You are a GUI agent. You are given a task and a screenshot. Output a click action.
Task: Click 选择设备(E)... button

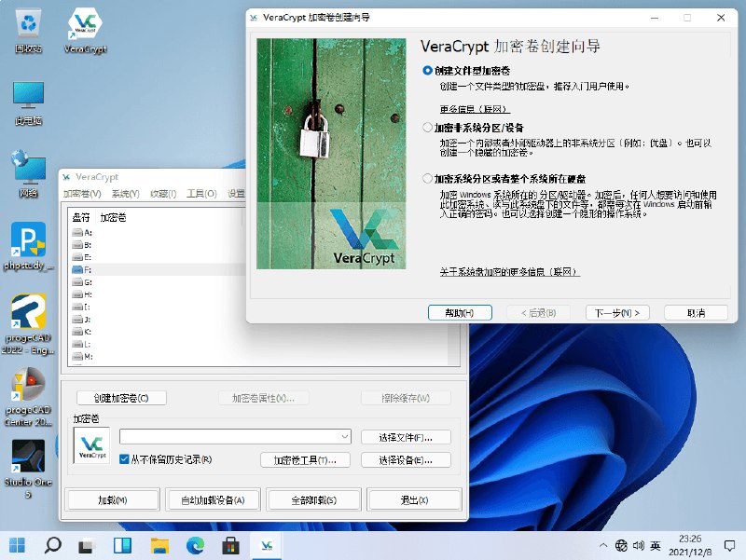406,459
